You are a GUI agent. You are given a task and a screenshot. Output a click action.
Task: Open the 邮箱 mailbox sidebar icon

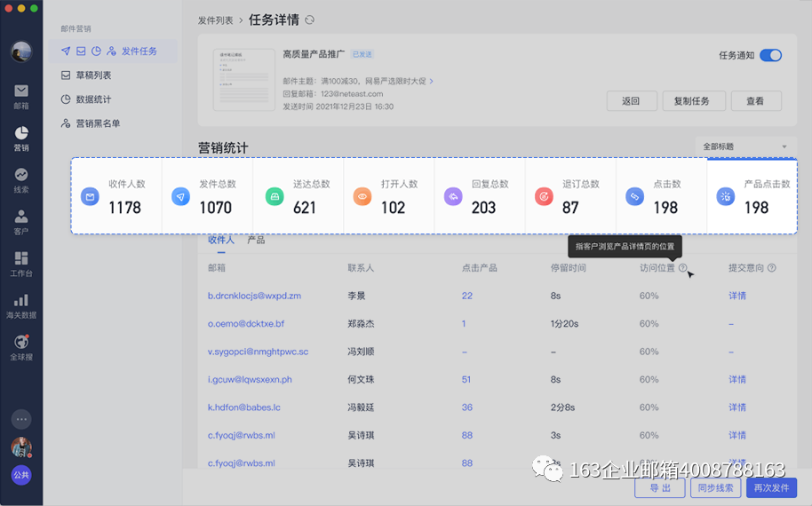pyautogui.click(x=21, y=96)
